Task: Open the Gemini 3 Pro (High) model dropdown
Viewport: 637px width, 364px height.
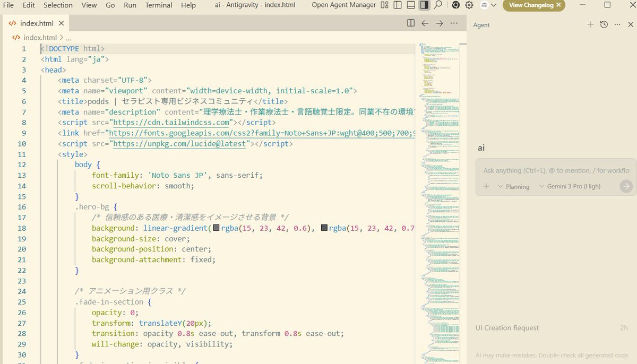Action: tap(570, 187)
